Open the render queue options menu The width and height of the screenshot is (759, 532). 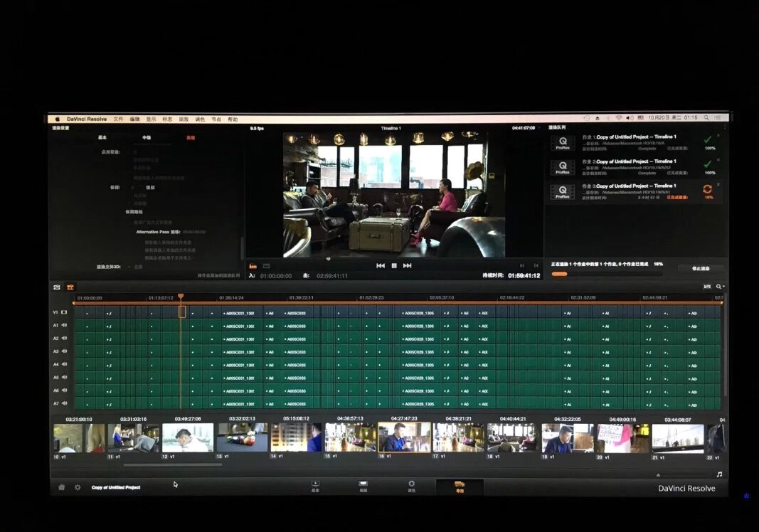tap(724, 128)
